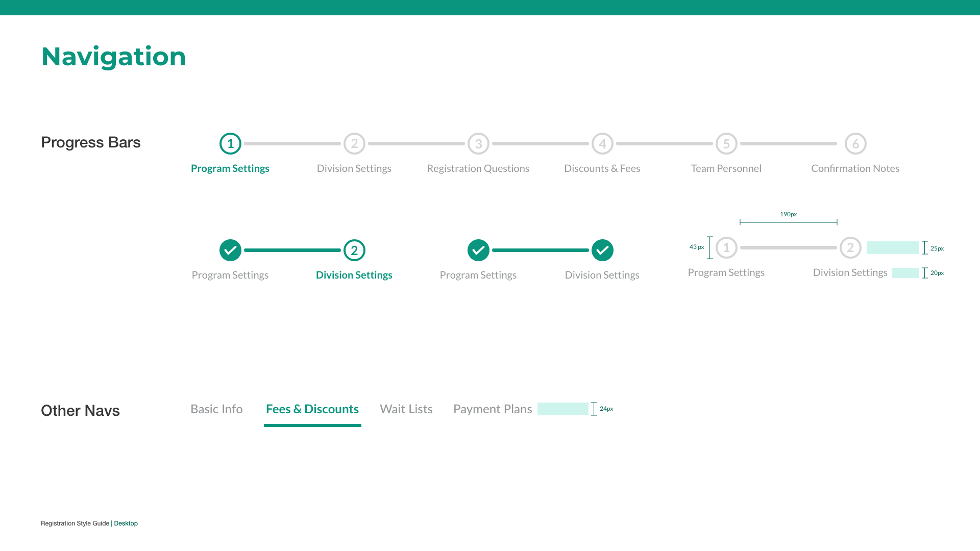Click step 4 circle above Discounts & Fees

pos(602,144)
